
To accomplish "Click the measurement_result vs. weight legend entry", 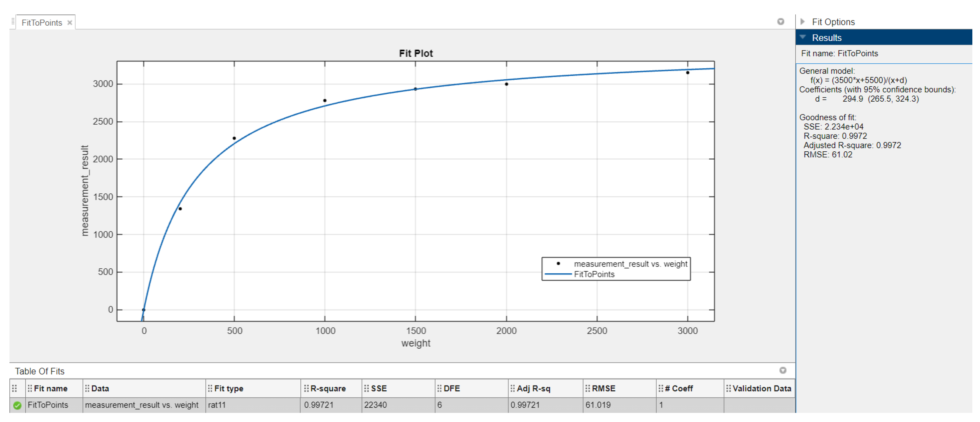I will coord(630,264).
